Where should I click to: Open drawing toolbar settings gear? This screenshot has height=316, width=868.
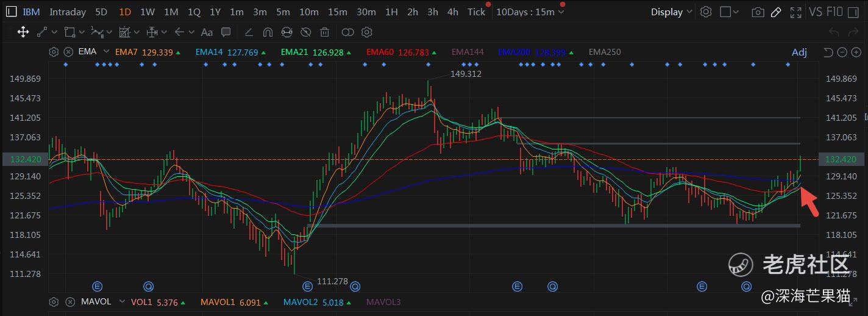[x=367, y=32]
